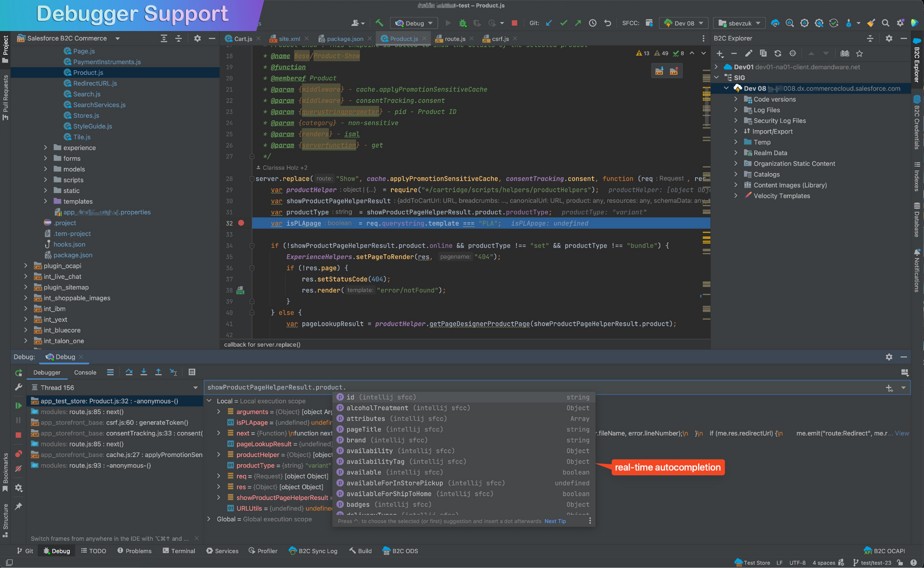The width and height of the screenshot is (924, 568).
Task: Toggle the breakpoint on line 32
Action: pyautogui.click(x=241, y=223)
